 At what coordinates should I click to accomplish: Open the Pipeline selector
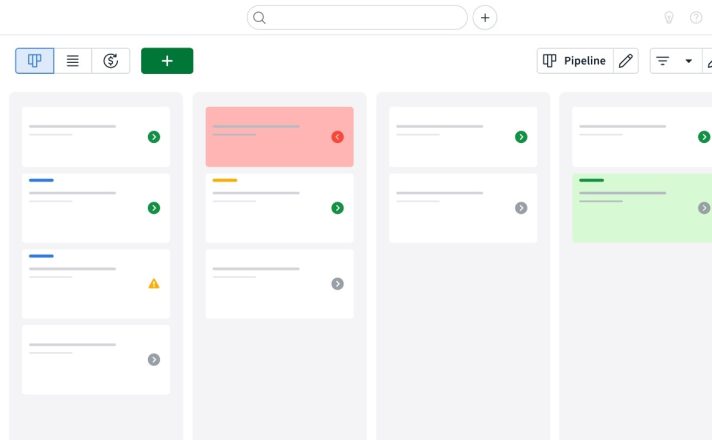[575, 61]
